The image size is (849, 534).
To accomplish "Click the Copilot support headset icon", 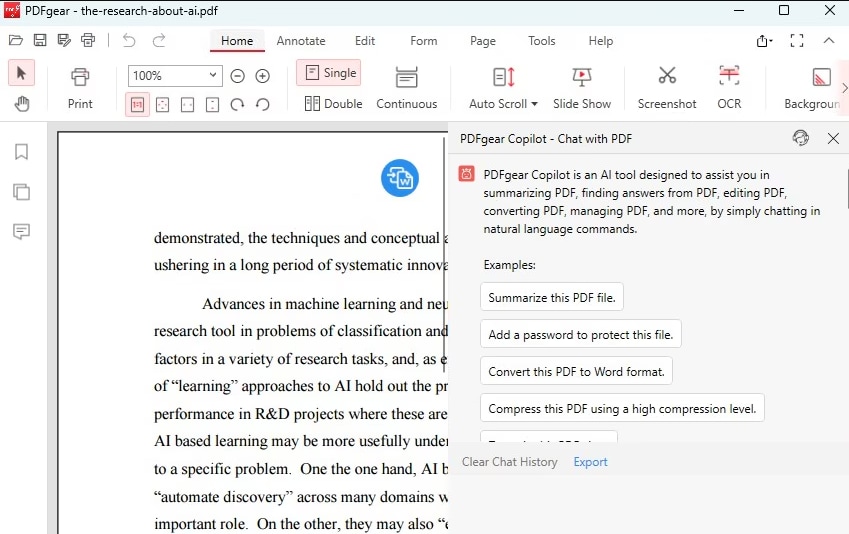I will (x=801, y=138).
